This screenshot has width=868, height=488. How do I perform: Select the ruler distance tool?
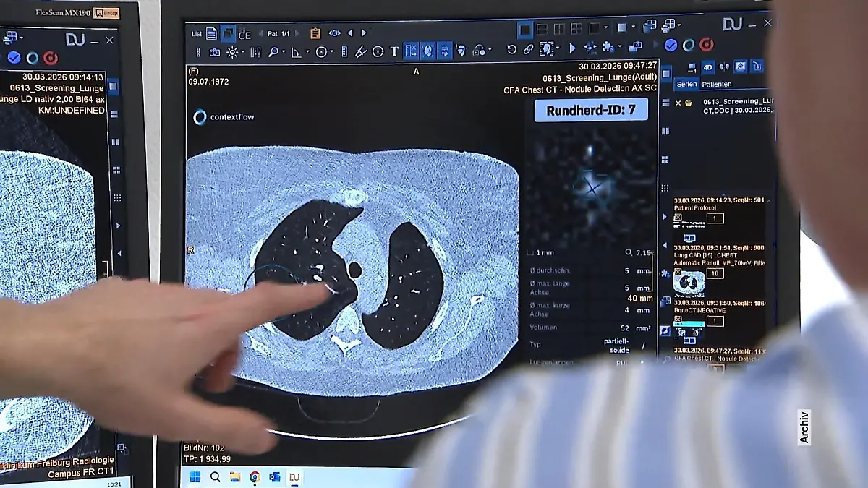(344, 52)
